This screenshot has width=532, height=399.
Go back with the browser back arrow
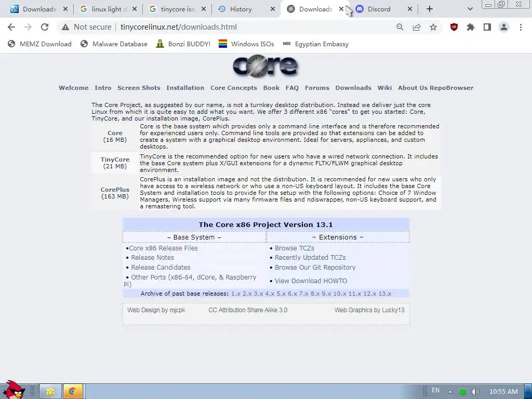pos(11,27)
